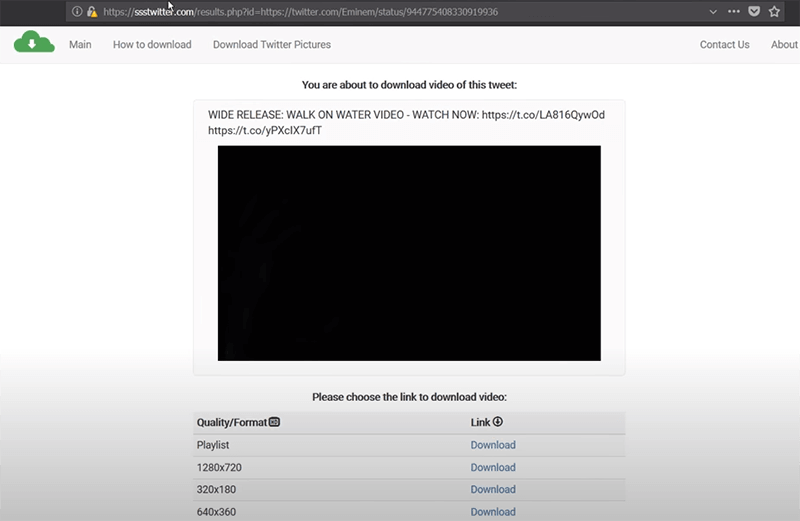800x521 pixels.
Task: Click the lock warning icon in address bar
Action: [x=92, y=11]
